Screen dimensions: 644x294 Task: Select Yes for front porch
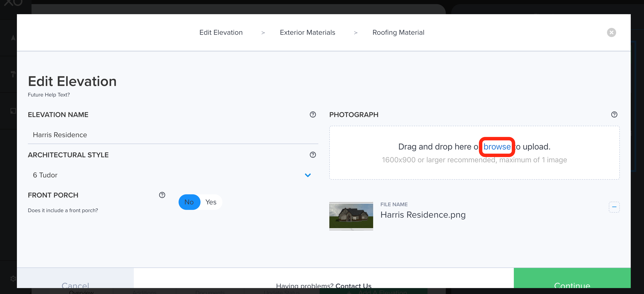pyautogui.click(x=211, y=202)
